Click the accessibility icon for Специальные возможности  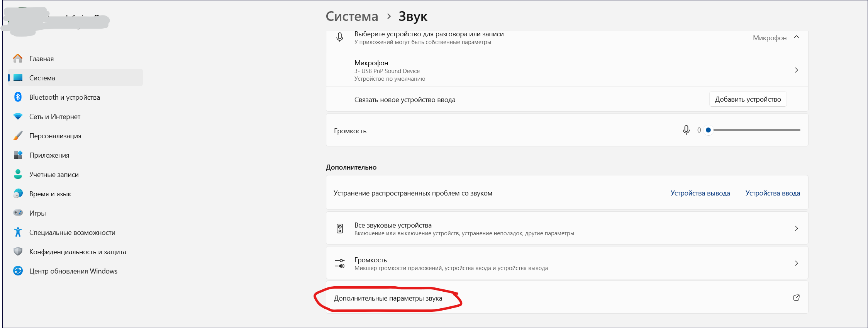pyautogui.click(x=18, y=232)
